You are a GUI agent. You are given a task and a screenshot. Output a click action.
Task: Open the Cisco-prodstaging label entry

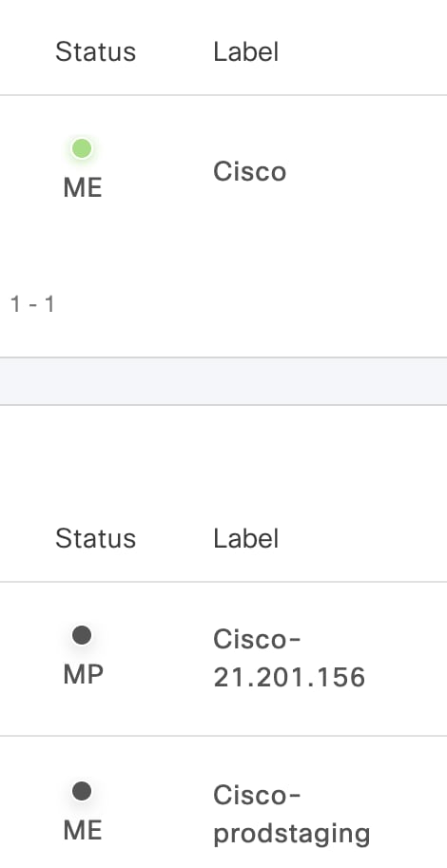pos(292,815)
